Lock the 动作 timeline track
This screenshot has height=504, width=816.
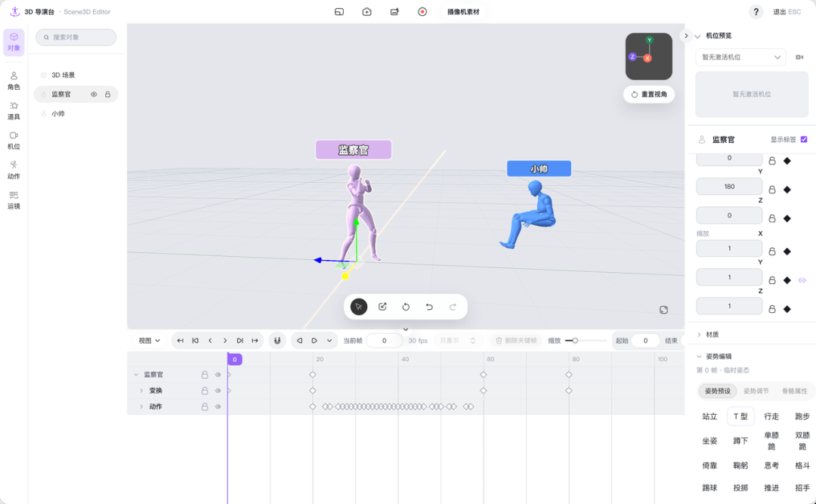point(205,407)
